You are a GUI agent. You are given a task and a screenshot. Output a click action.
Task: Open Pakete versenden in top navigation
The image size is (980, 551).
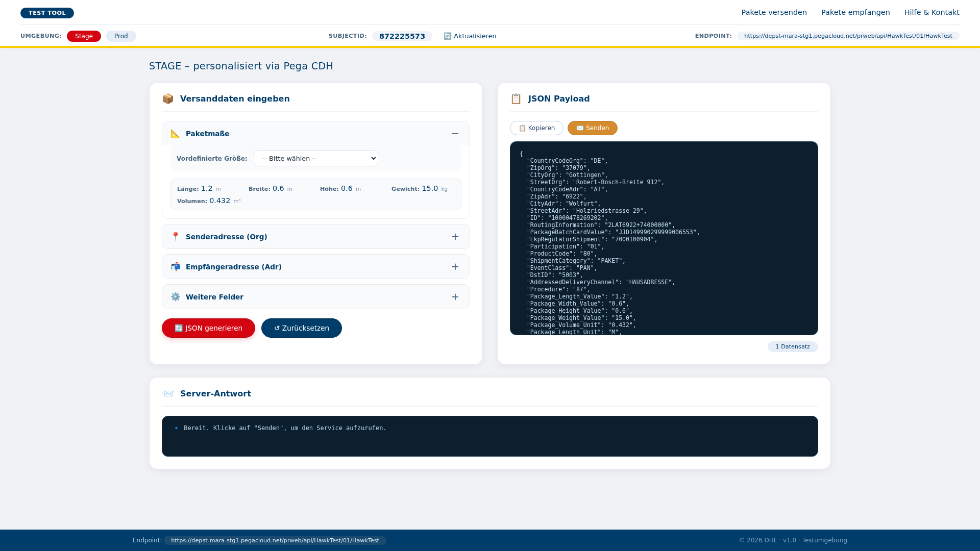774,12
